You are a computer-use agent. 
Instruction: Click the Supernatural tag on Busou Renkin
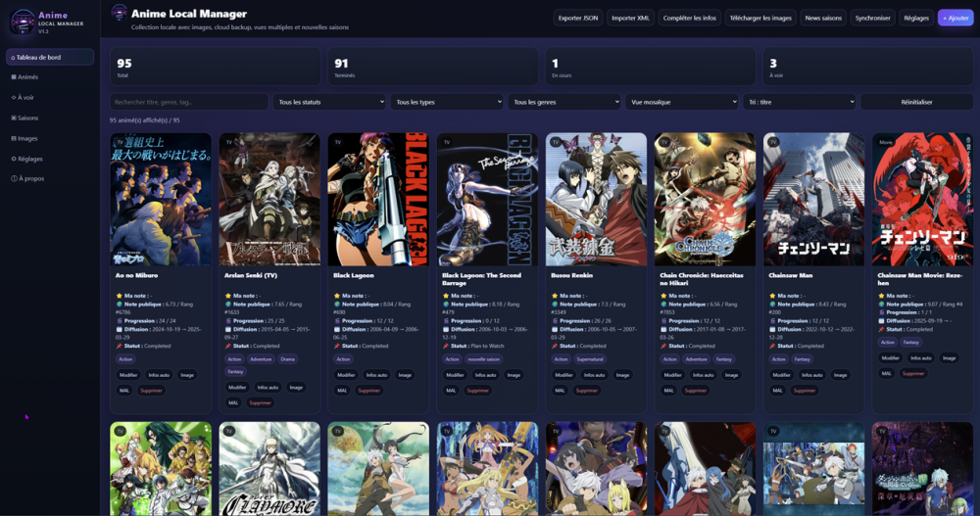click(x=590, y=359)
